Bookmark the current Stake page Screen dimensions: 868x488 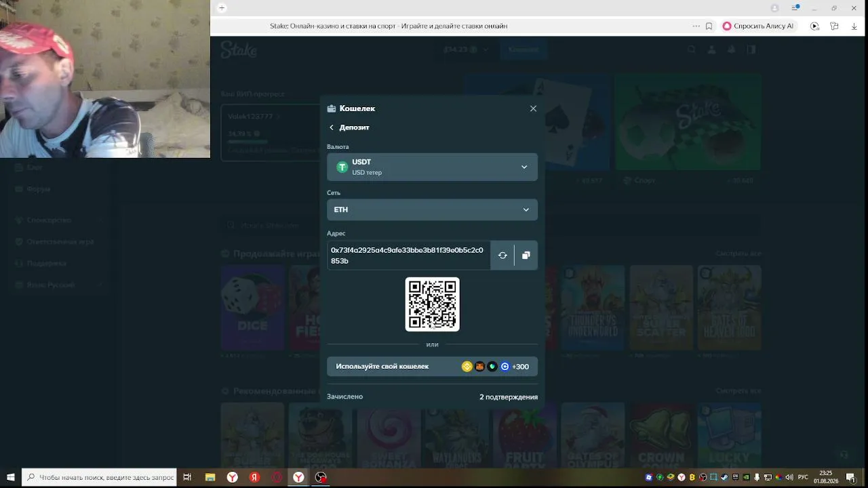coord(709,26)
